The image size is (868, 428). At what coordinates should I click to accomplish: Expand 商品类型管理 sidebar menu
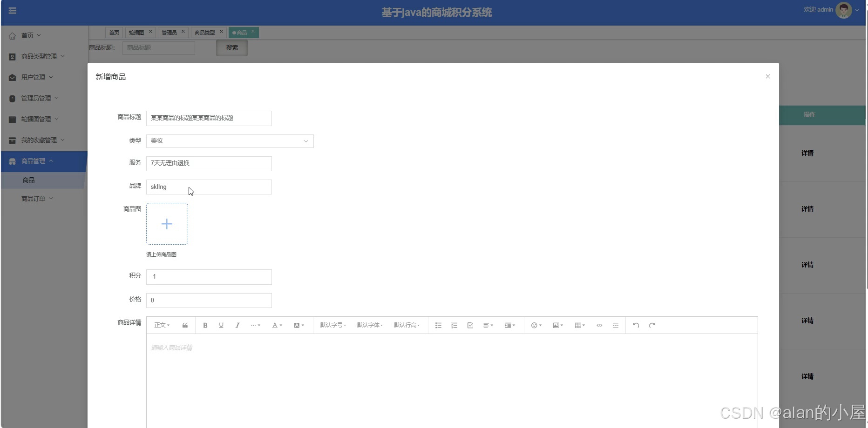(44, 56)
